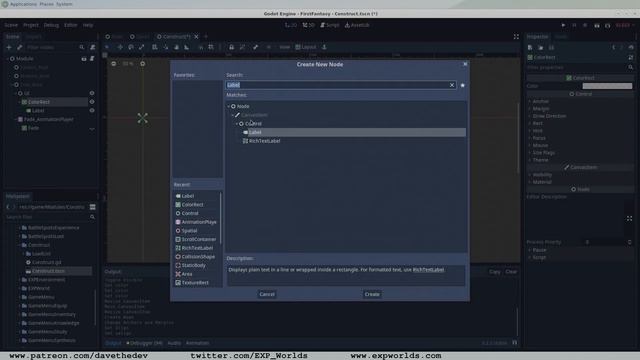
Task: Open the Scene menu
Action: 11,25
